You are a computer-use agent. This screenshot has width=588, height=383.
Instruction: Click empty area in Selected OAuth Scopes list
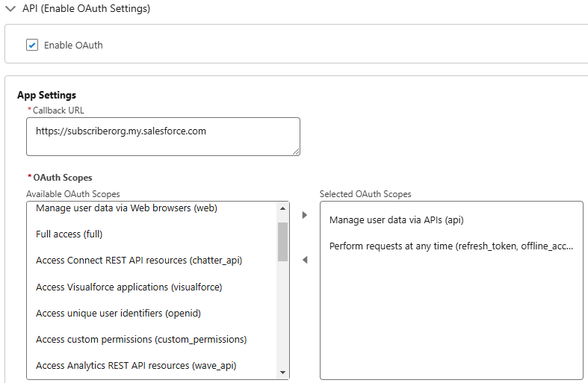451,319
